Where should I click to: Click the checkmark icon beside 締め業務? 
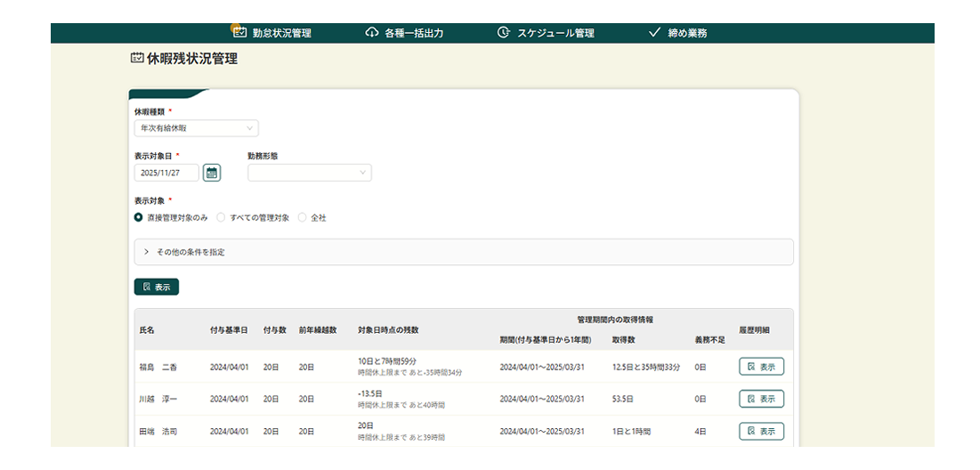(655, 33)
